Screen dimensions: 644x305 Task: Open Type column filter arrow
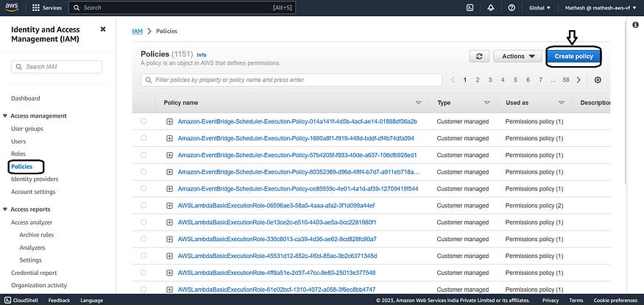tap(487, 103)
